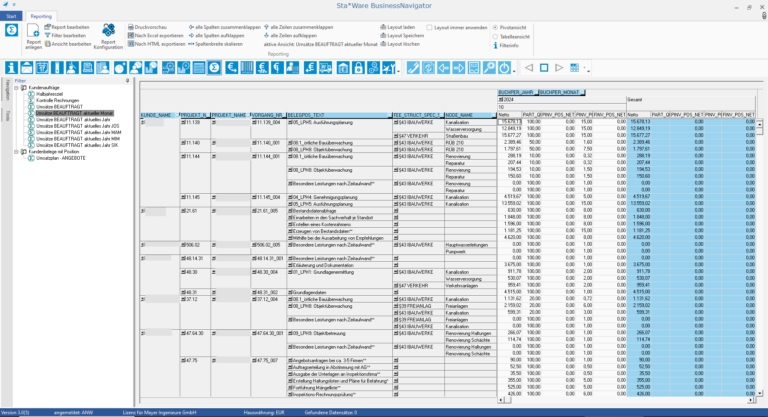Select the highlighted sigma reporting toolbar icon
Screen dimensions: 768x417
[x=214, y=68]
